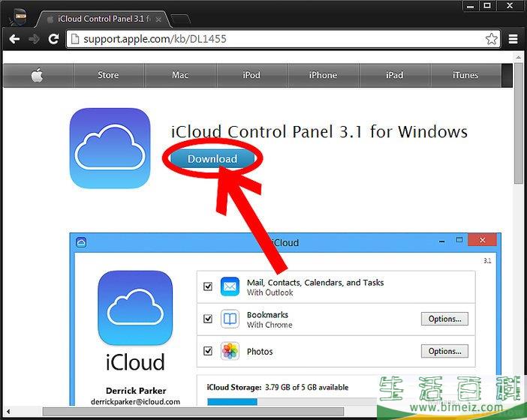Click the browser Back arrow
This screenshot has height=420, width=527.
coord(14,39)
